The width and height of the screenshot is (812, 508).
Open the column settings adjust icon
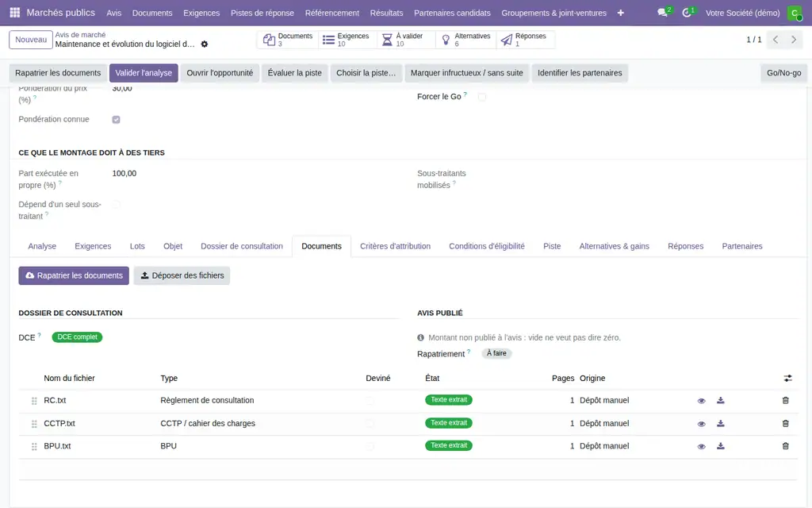tap(787, 379)
